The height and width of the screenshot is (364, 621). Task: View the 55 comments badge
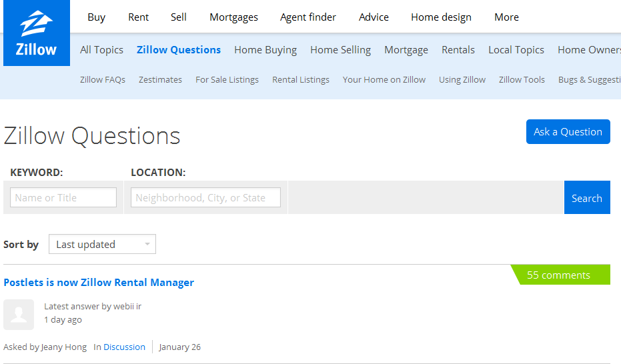click(559, 275)
